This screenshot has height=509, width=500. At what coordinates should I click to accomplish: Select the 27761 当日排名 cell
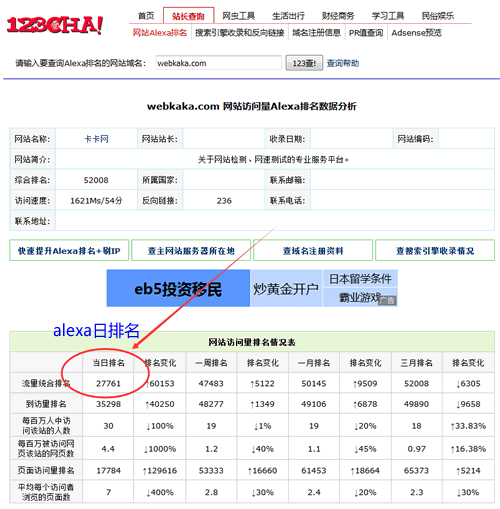click(x=108, y=383)
